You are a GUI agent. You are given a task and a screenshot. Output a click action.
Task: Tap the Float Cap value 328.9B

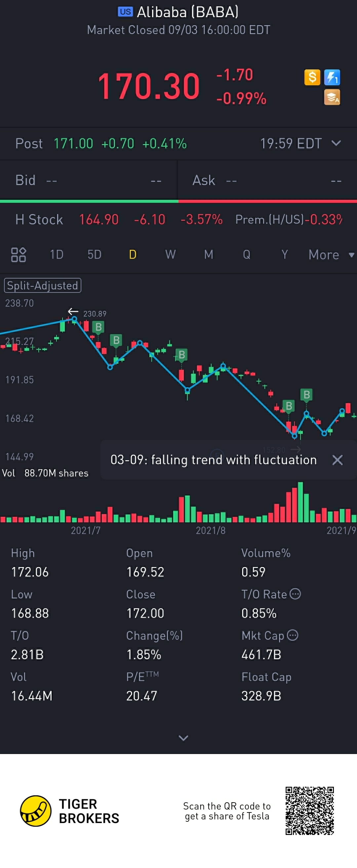[x=261, y=696]
